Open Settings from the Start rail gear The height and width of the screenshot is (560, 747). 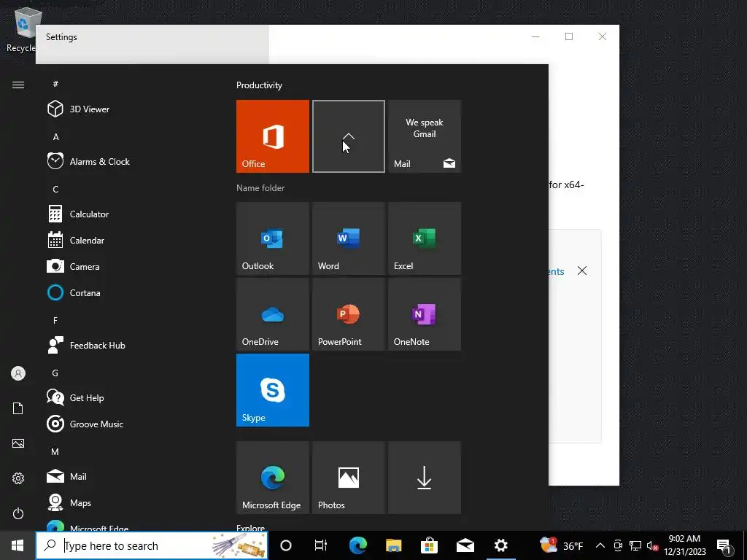click(x=18, y=478)
